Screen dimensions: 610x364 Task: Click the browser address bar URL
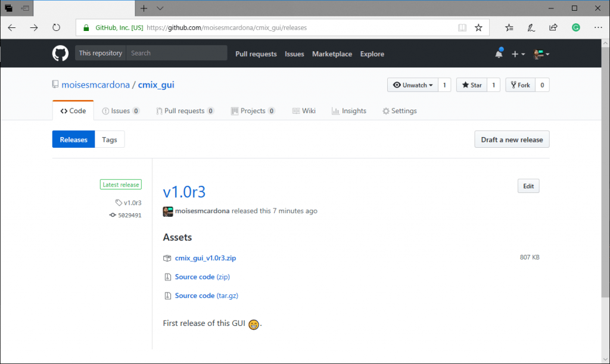tap(227, 27)
